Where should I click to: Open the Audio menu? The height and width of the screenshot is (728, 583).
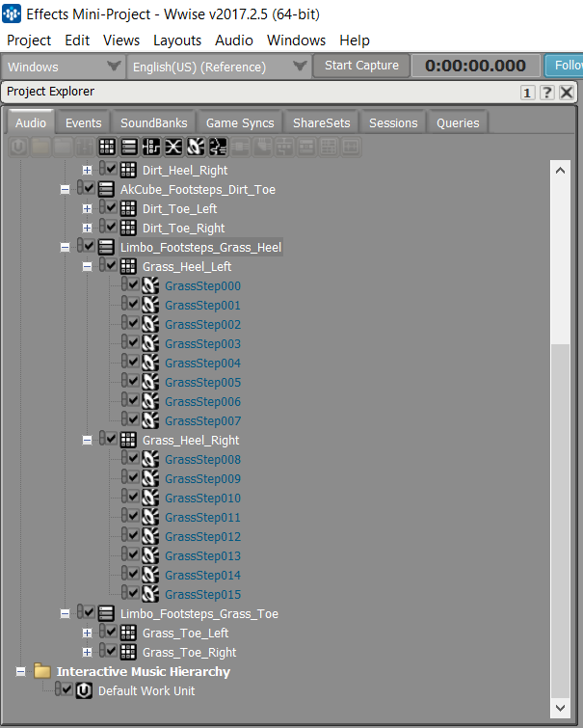coord(234,40)
